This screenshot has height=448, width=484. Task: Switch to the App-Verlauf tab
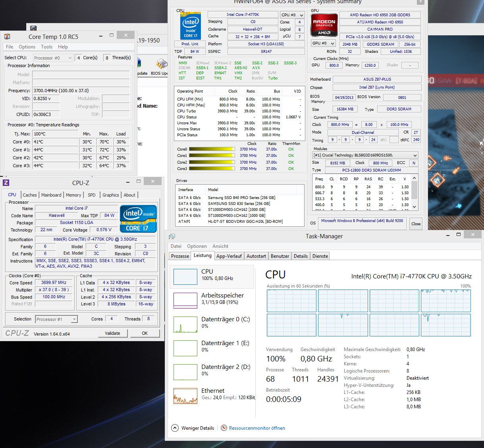(x=229, y=256)
